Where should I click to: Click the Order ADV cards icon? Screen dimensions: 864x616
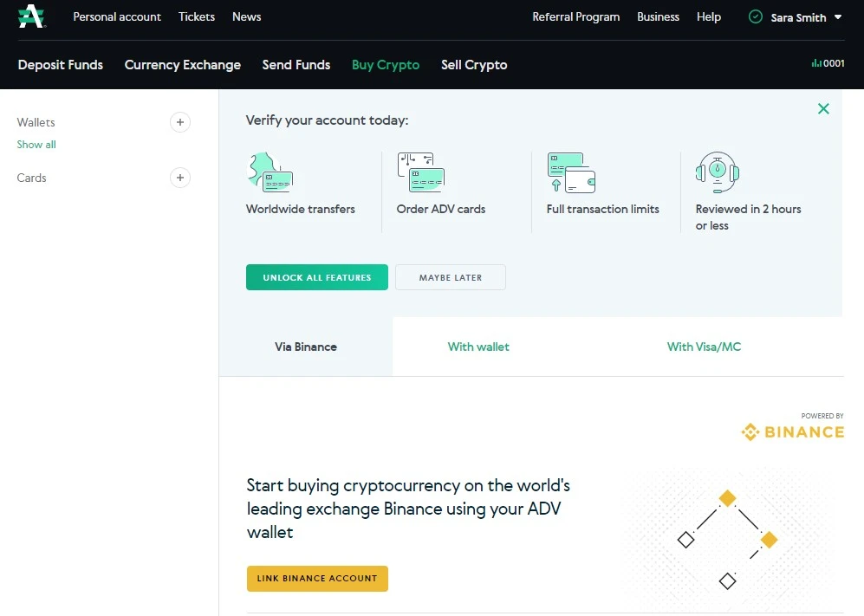pyautogui.click(x=420, y=172)
